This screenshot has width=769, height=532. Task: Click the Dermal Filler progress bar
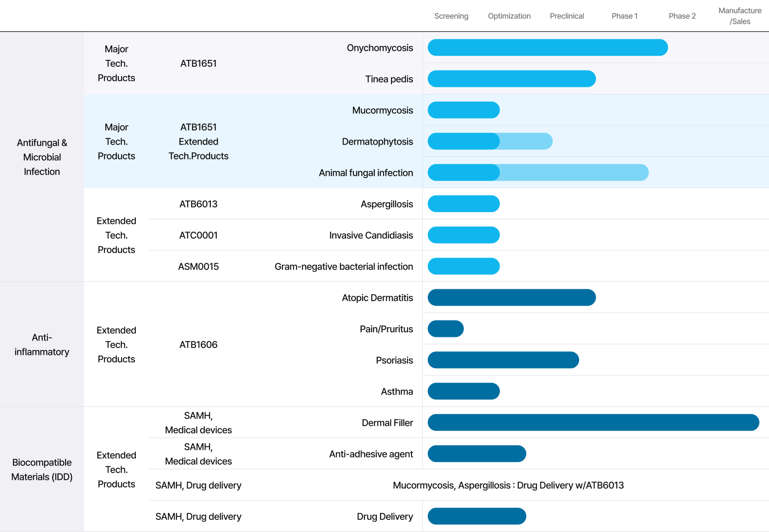click(x=593, y=423)
